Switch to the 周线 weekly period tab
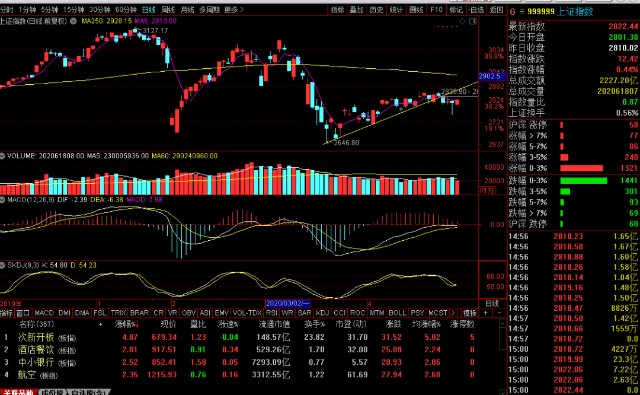640x395 pixels. point(168,9)
